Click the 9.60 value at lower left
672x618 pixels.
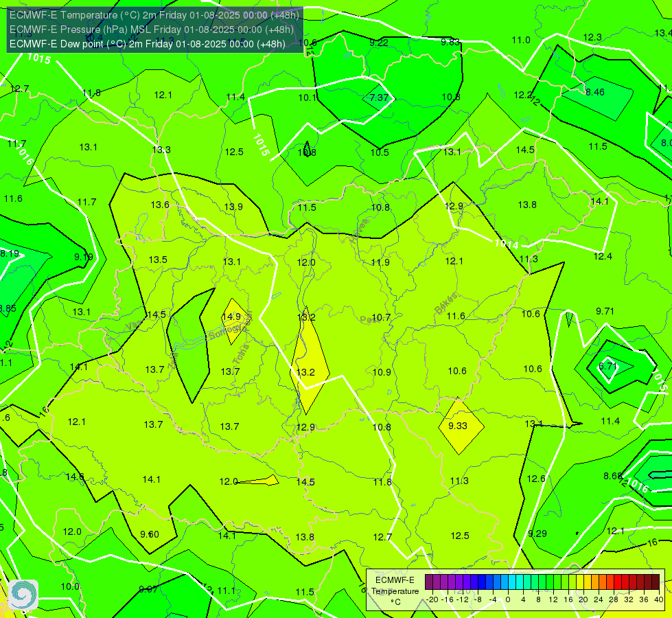150,534
